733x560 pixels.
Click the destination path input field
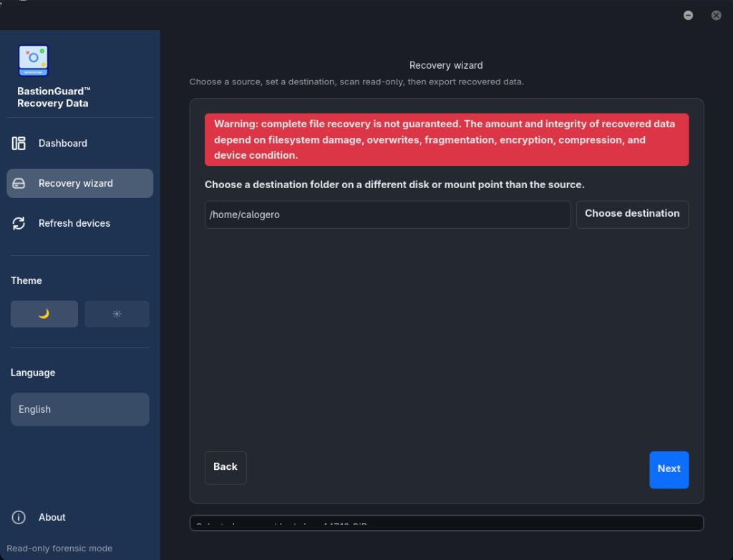tap(387, 215)
